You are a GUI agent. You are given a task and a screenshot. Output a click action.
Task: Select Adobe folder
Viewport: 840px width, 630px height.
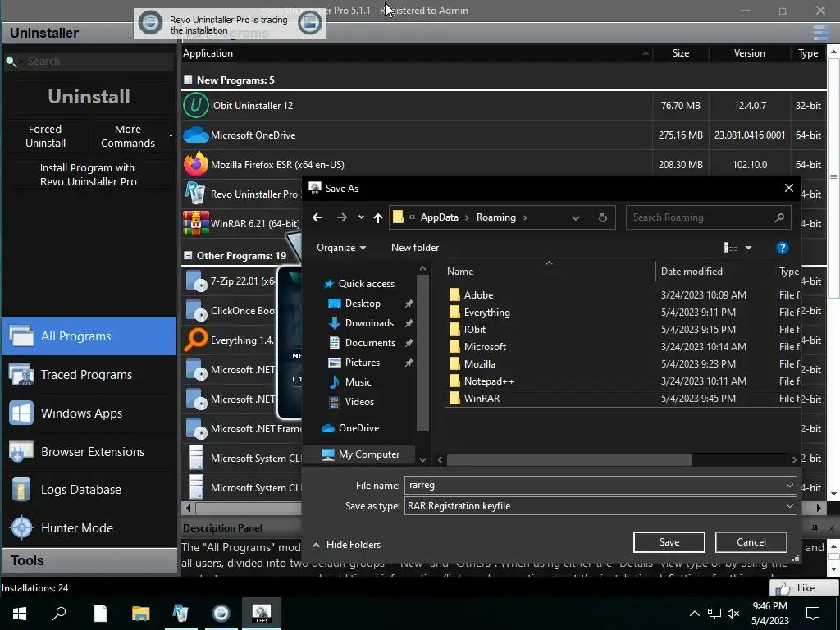[x=478, y=295]
